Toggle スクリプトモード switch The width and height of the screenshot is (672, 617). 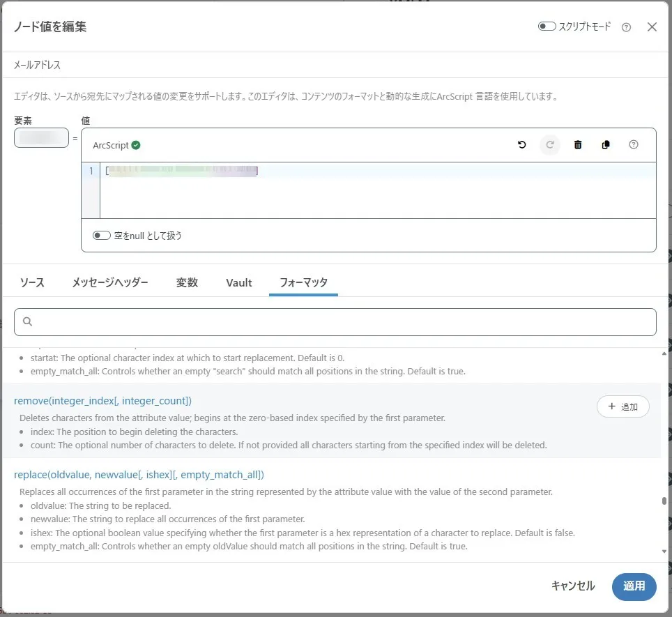tap(547, 26)
